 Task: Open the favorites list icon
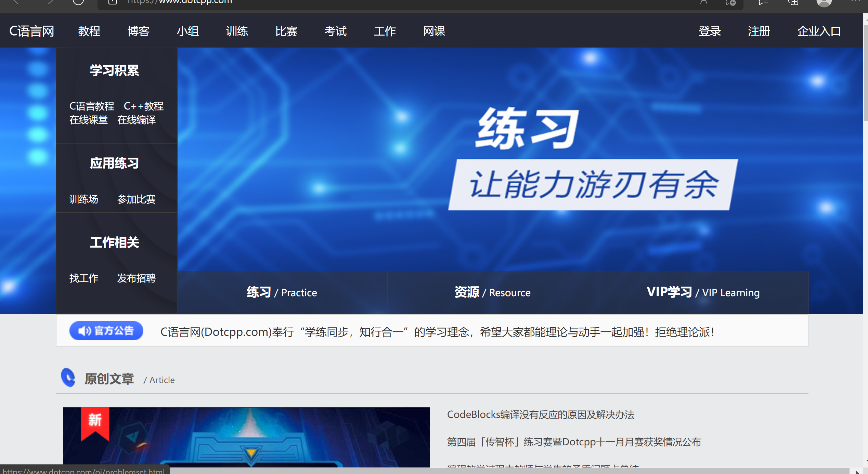pyautogui.click(x=763, y=2)
